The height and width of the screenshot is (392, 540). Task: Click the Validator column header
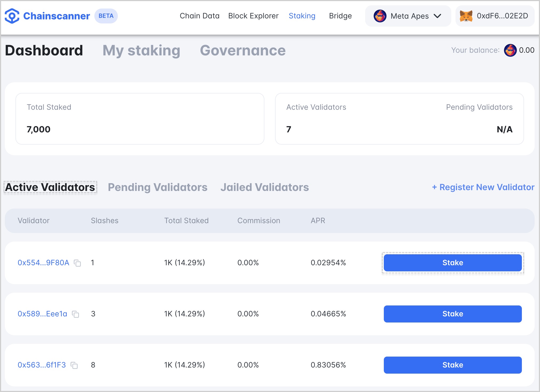tap(34, 220)
